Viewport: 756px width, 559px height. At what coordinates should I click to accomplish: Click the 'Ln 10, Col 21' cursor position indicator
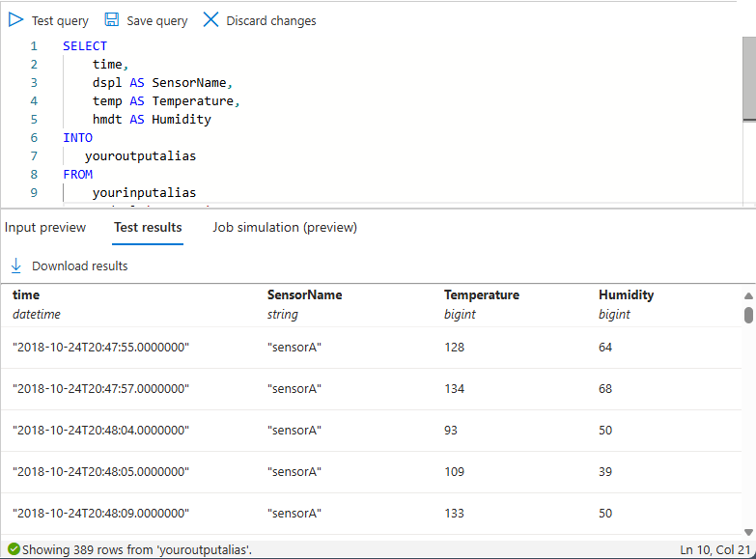[715, 550]
